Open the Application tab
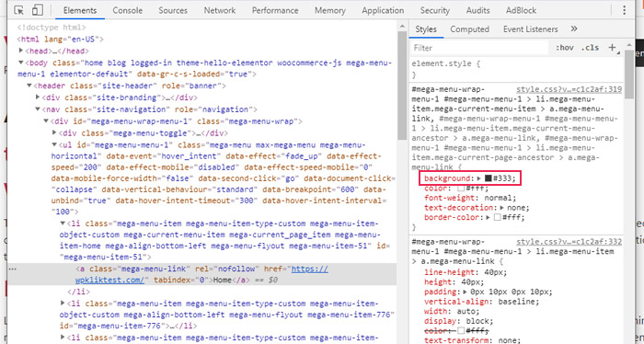 (x=383, y=10)
